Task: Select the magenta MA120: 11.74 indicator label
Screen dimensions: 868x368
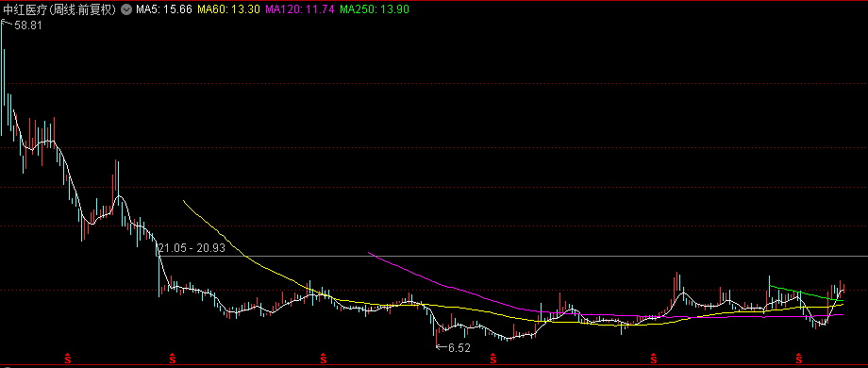Action: tap(300, 9)
